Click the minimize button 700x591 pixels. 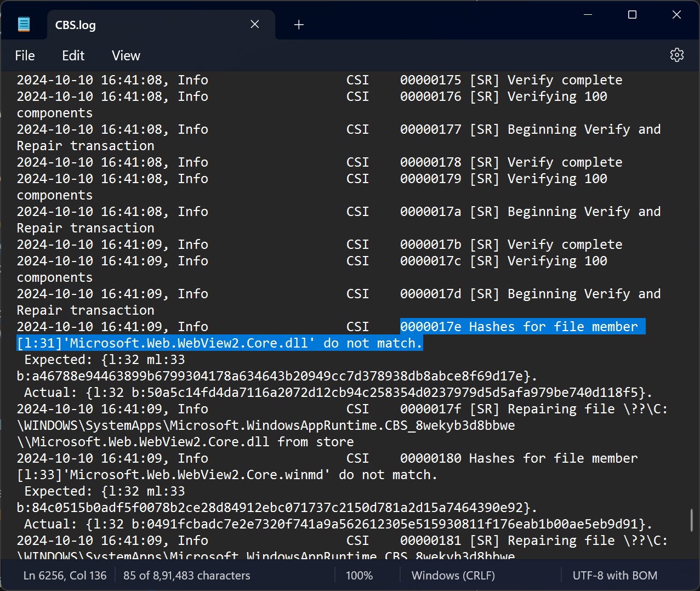[x=587, y=15]
